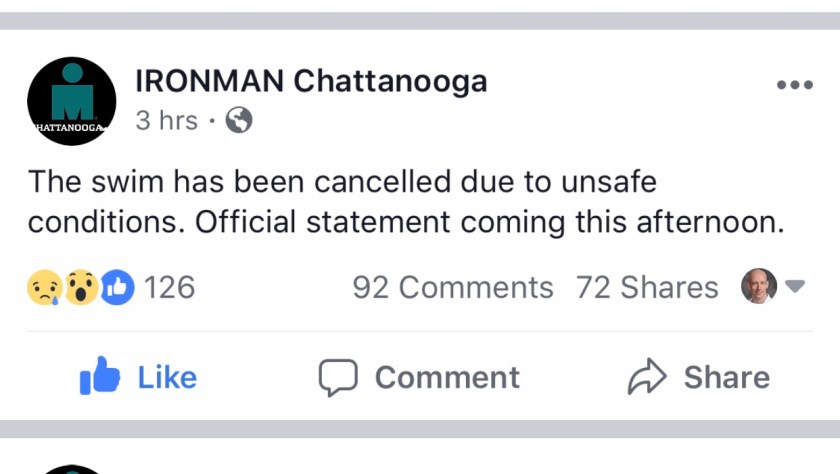View the 72 Shares link
This screenshot has width=840, height=474.
click(x=647, y=288)
